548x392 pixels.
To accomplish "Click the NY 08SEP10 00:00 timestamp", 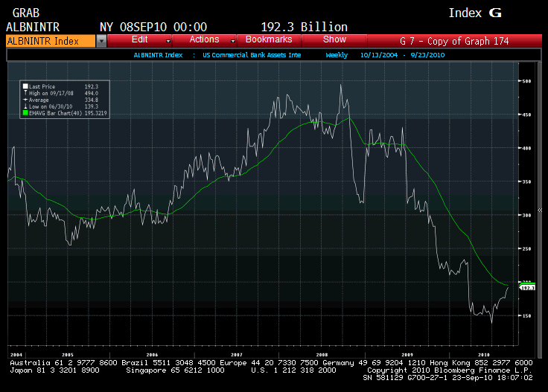I will [153, 27].
